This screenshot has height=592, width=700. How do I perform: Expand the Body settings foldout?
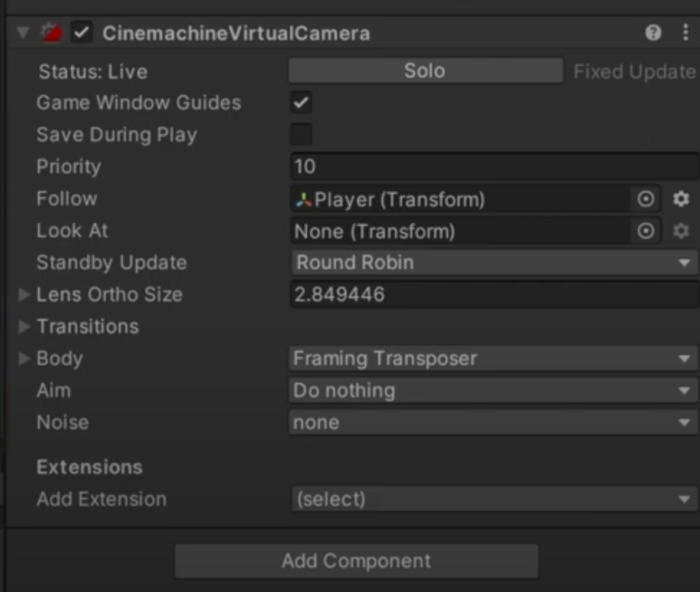coord(24,358)
